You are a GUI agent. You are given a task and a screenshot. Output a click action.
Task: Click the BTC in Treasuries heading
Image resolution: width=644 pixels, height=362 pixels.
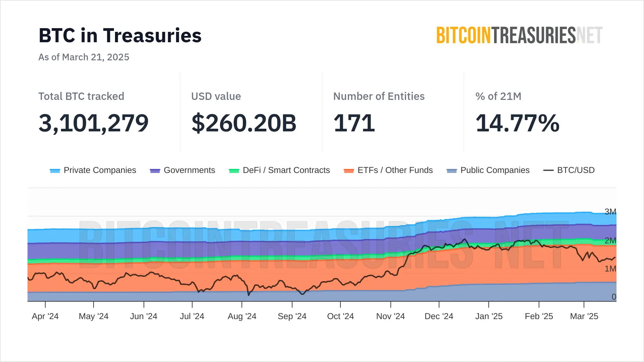click(120, 36)
